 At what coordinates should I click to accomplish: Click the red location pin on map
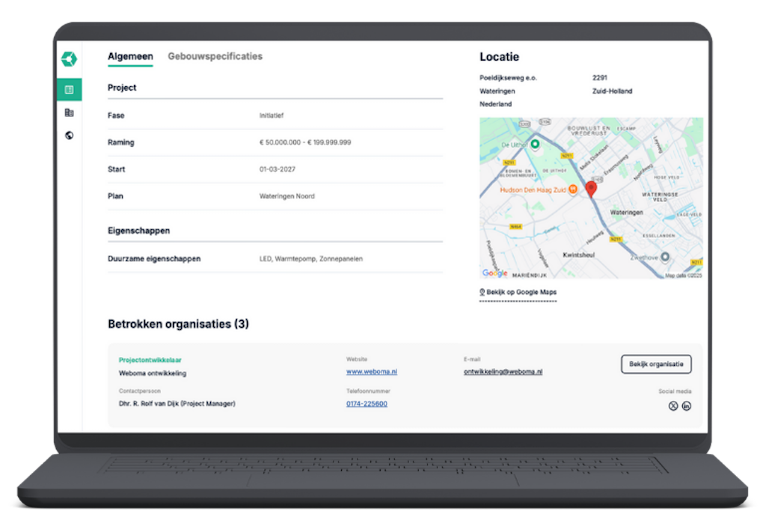pyautogui.click(x=591, y=189)
